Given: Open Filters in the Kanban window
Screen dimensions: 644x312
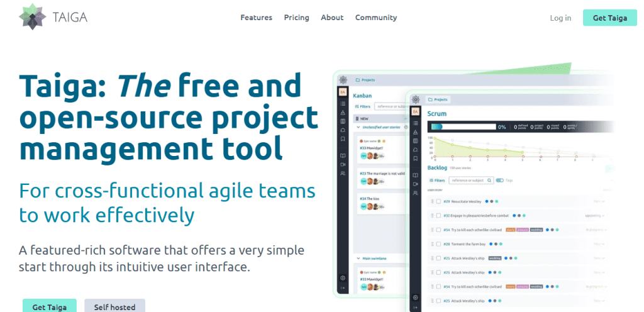Looking at the screenshot, I should (x=363, y=107).
